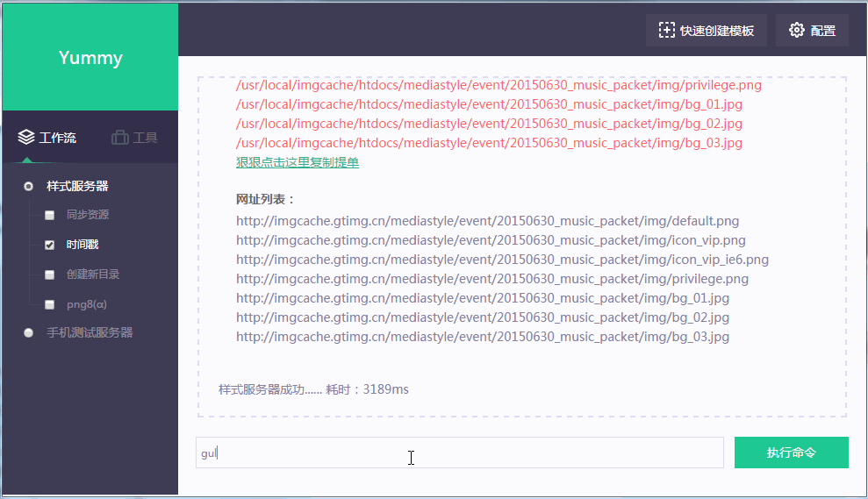Image resolution: width=868 pixels, height=499 pixels.
Task: Click the http URL ending icon_vip_ie6.png
Action: pyautogui.click(x=503, y=260)
